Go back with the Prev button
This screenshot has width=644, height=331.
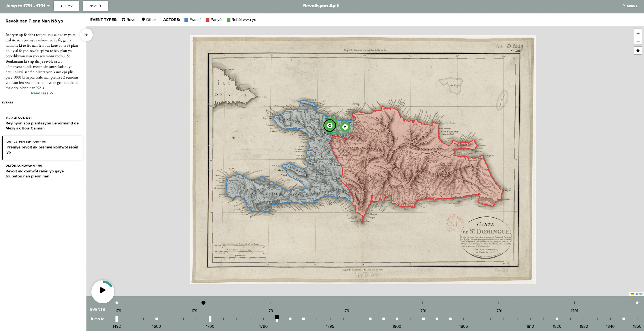point(66,6)
